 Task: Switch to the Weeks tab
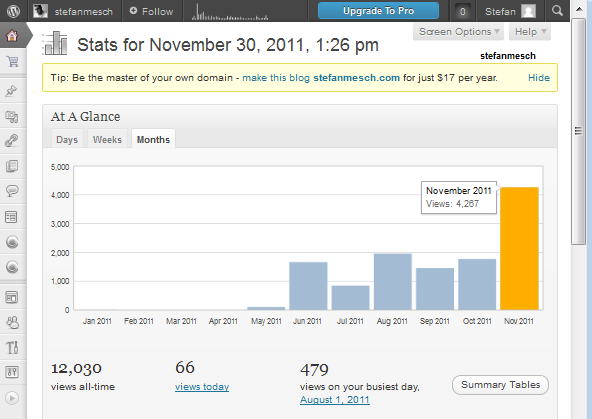coord(107,140)
